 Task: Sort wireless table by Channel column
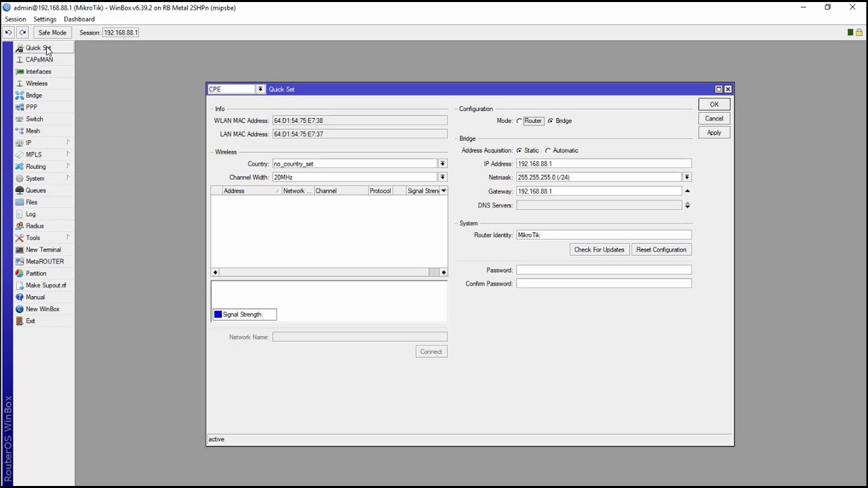340,191
